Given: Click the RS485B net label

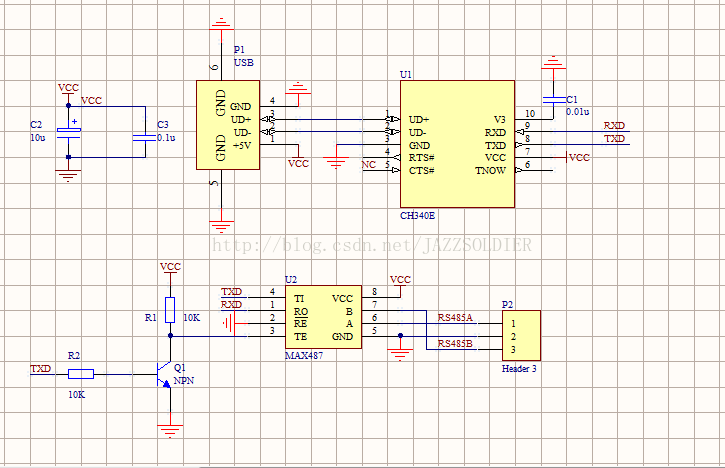Looking at the screenshot, I should (x=455, y=344).
